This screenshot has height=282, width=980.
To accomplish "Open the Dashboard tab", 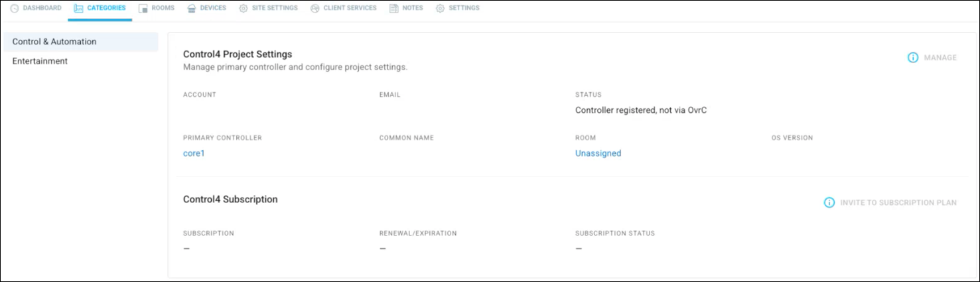I will point(36,9).
